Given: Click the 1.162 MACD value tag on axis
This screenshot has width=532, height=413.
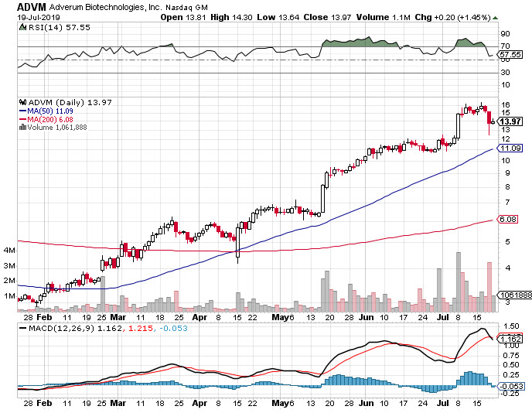Looking at the screenshot, I should click(510, 339).
